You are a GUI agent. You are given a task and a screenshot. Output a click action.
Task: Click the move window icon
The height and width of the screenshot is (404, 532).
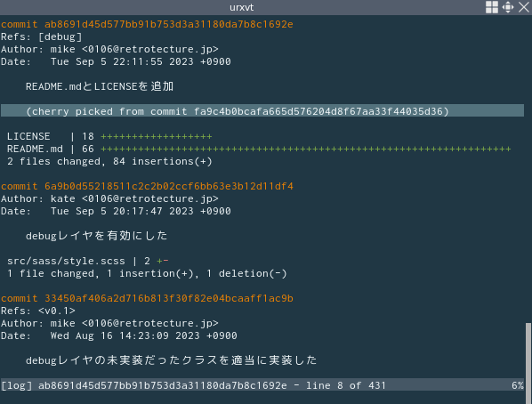coord(508,7)
